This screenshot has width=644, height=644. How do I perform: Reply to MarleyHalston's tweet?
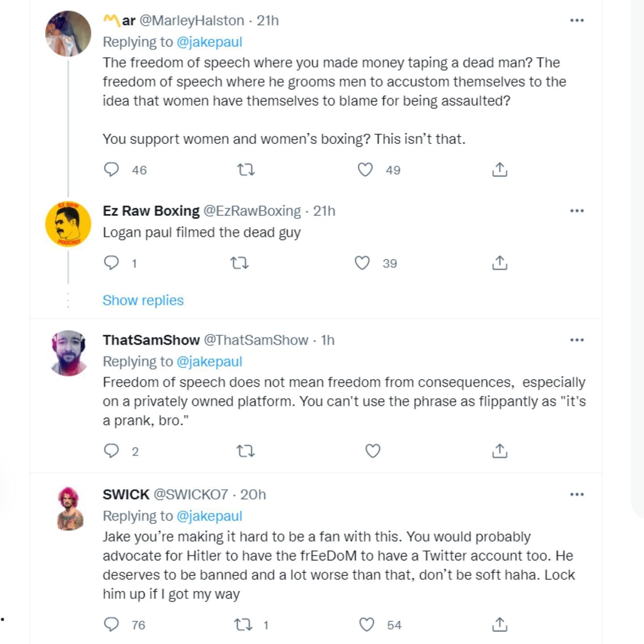point(111,170)
